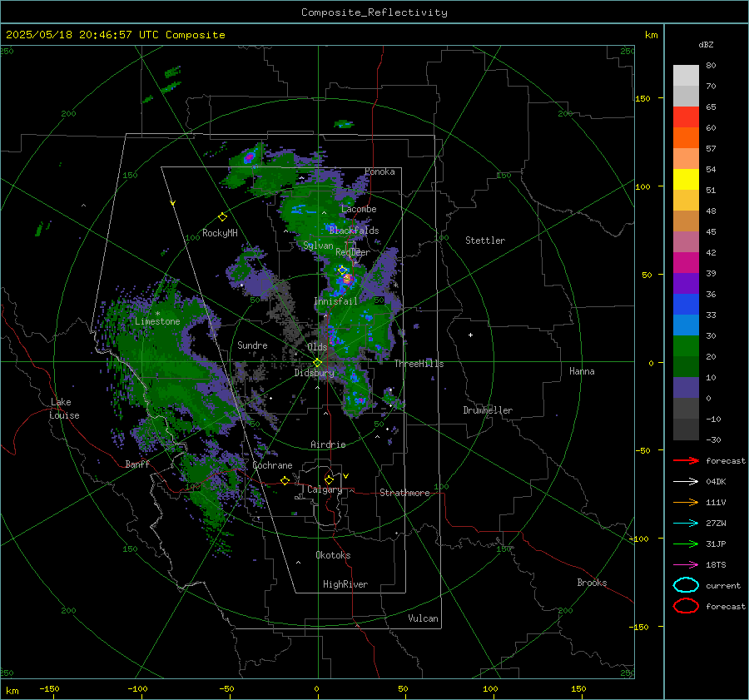The image size is (749, 700).
Task: Click the -30 dBZ dark gray swatch
Action: [686, 429]
